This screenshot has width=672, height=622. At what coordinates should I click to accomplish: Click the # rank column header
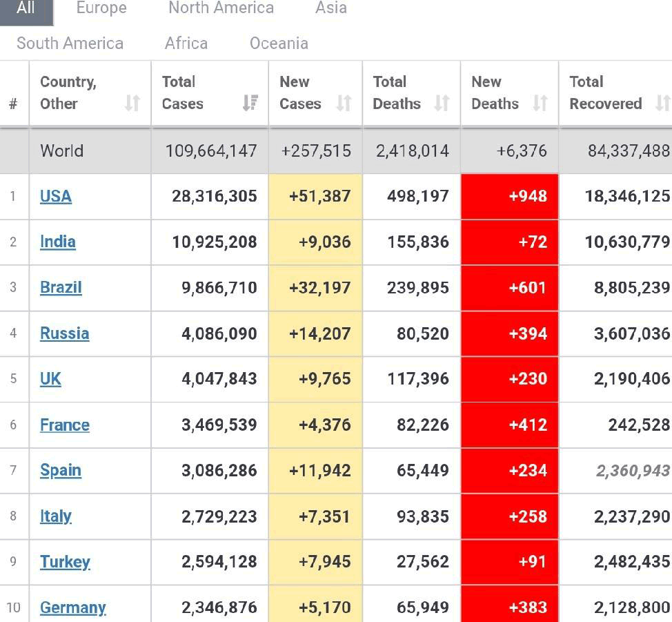(x=13, y=104)
